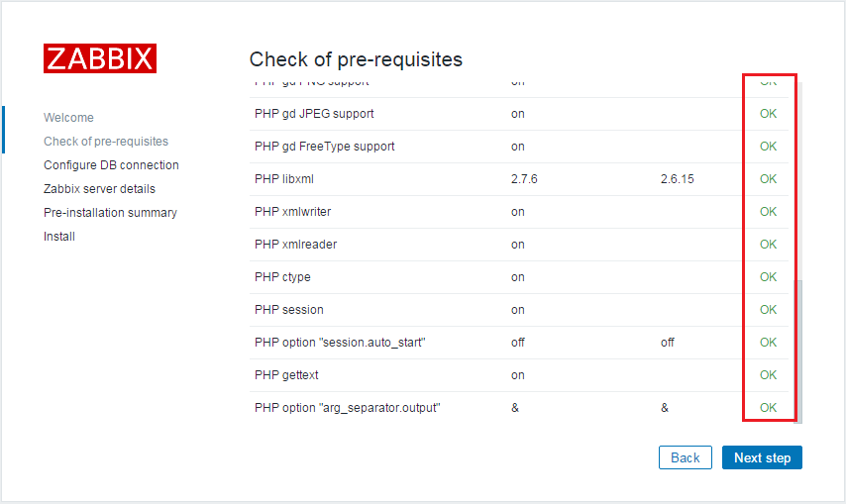Viewport: 846px width, 504px height.
Task: Click the PHP libxml 2.7.6 current value
Action: [526, 179]
